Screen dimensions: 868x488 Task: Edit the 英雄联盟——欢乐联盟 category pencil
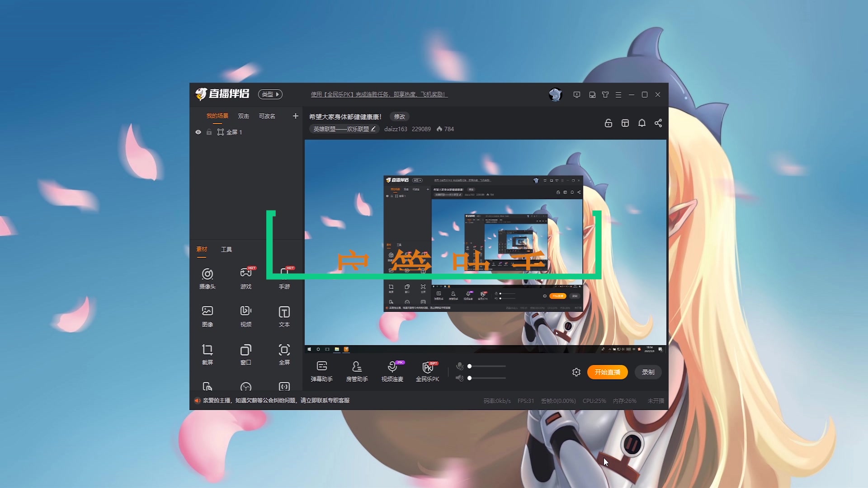[x=373, y=129]
